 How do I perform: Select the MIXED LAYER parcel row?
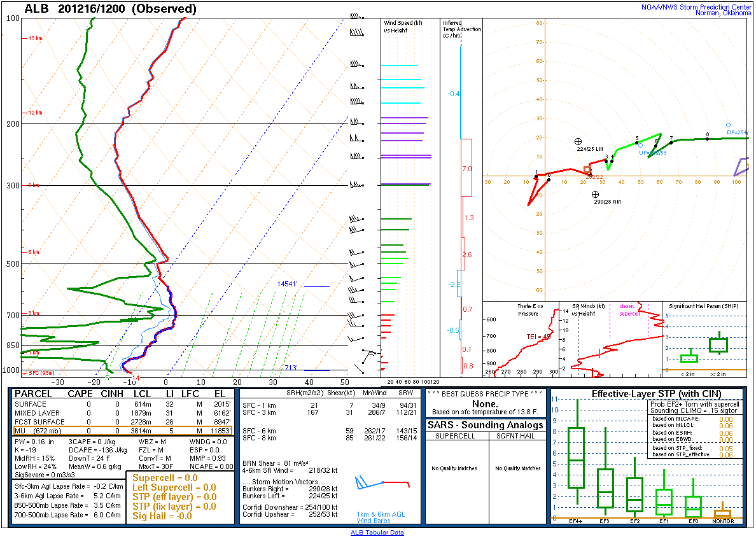click(122, 413)
